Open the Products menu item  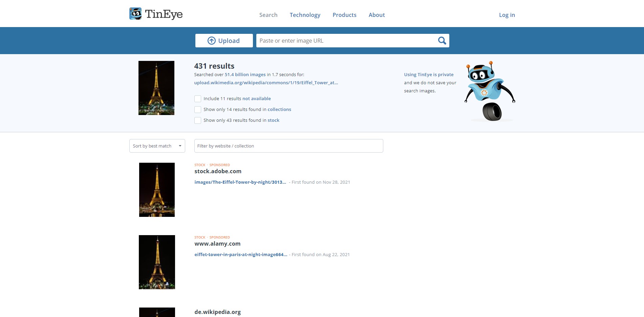(x=344, y=15)
